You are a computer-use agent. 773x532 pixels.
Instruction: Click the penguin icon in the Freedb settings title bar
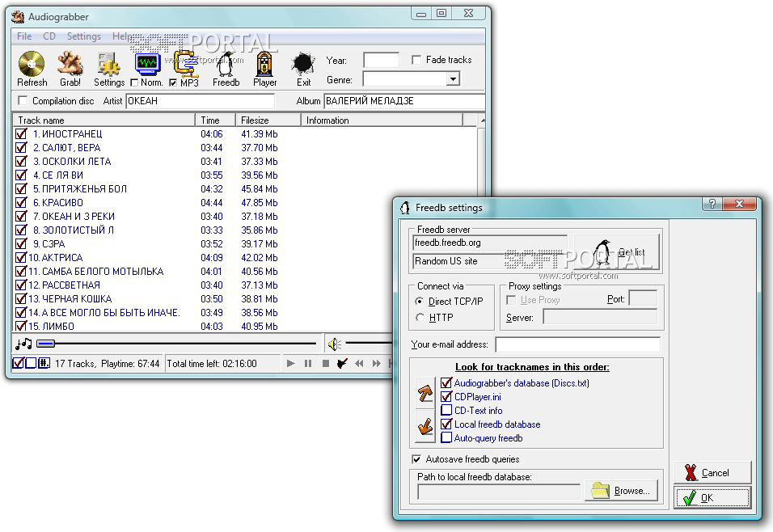click(405, 208)
